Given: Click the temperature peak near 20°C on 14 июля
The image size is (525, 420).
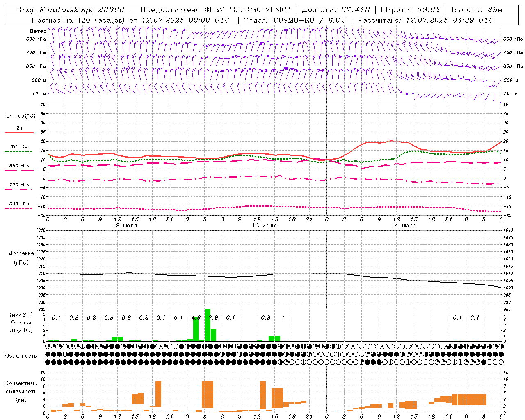Looking at the screenshot, I should [x=391, y=141].
